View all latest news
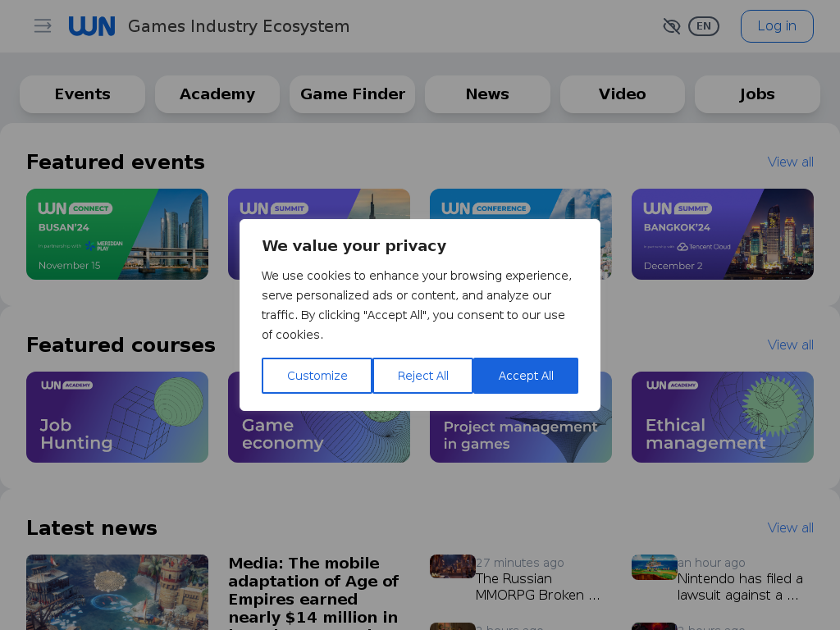 coord(790,527)
